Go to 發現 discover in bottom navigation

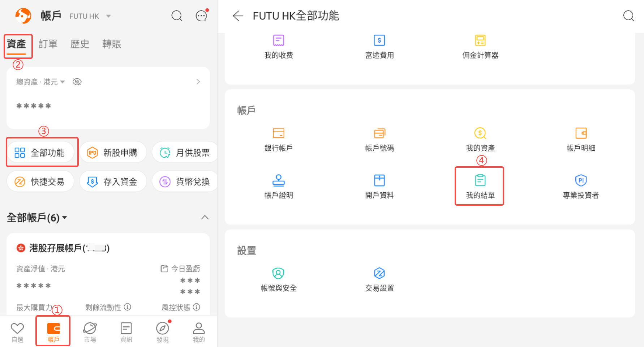point(163,332)
